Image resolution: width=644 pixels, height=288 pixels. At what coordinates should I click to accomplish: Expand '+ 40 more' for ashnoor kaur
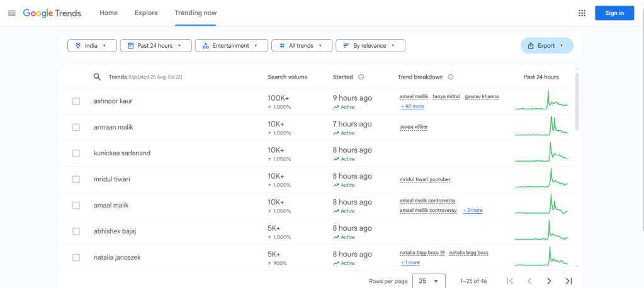pyautogui.click(x=412, y=106)
